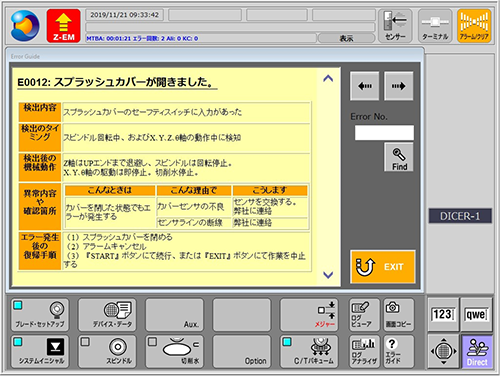Go to next error with right arrow
This screenshot has height=376, width=500.
(399, 86)
